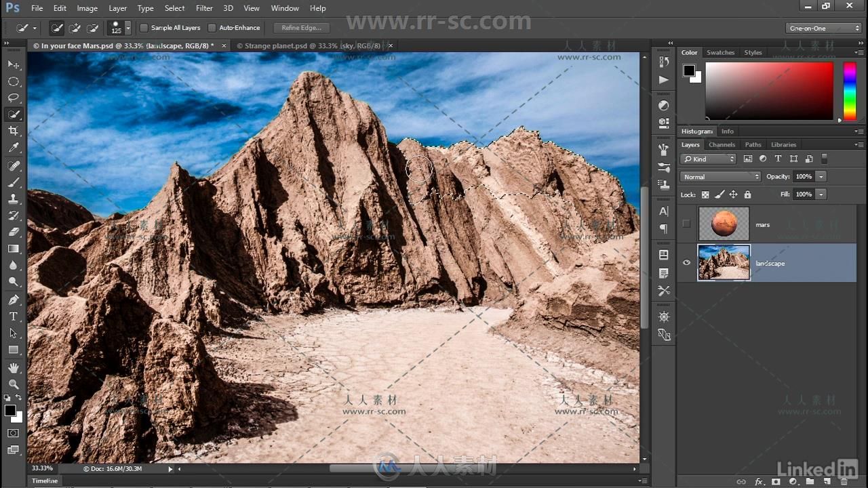Screen dimensions: 868x488
Task: Click Add to selection mode icon
Action: coord(75,28)
